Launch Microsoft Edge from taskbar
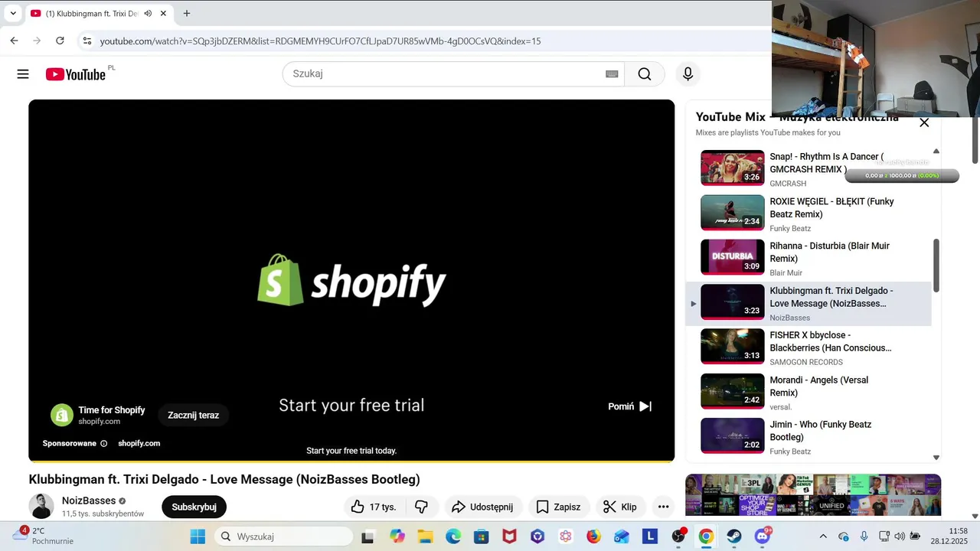Image resolution: width=980 pixels, height=551 pixels. click(x=453, y=536)
